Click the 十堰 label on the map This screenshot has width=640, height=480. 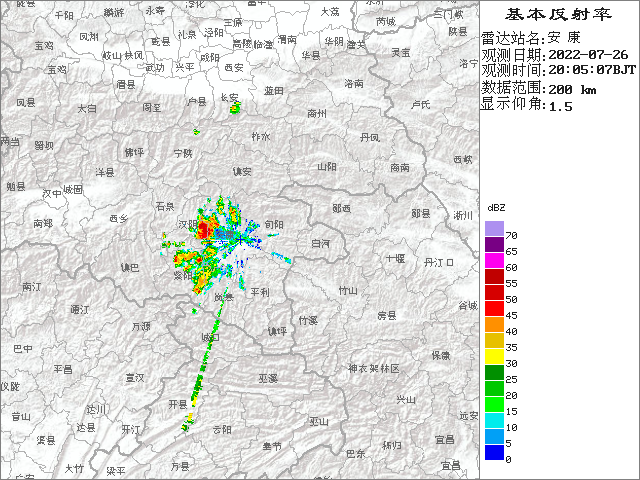[x=395, y=258]
